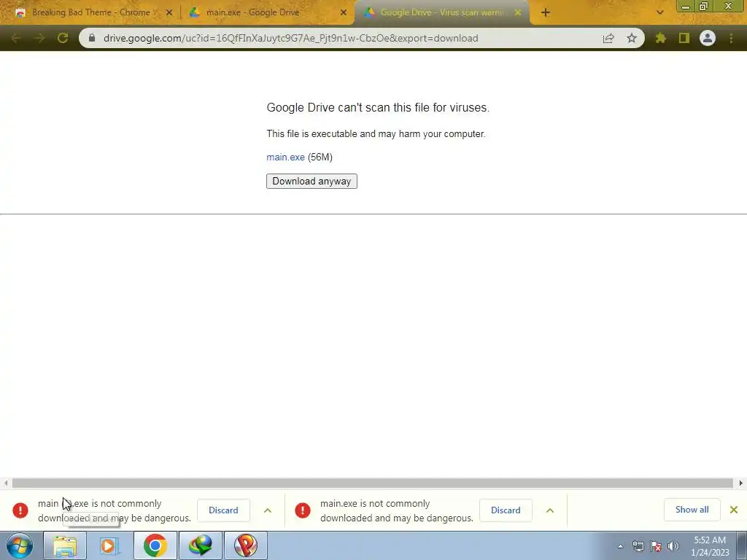The width and height of the screenshot is (747, 560).
Task: Click the browser forward arrow
Action: tap(39, 38)
